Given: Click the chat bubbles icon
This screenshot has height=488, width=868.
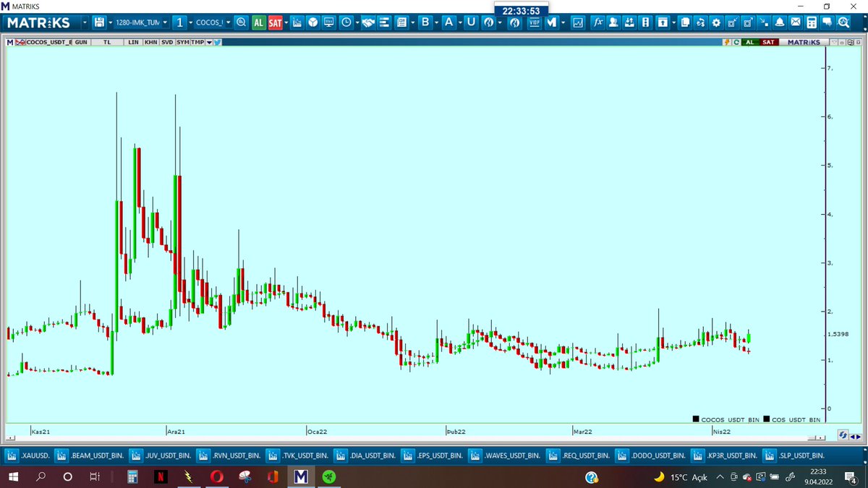Looking at the screenshot, I should click(827, 22).
